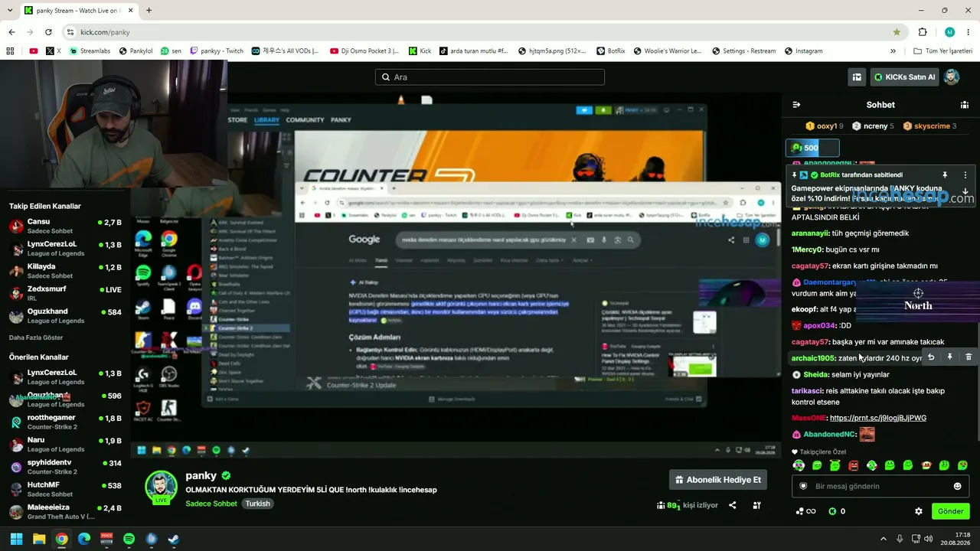
Task: Open Steam from the taskbar
Action: click(174, 539)
